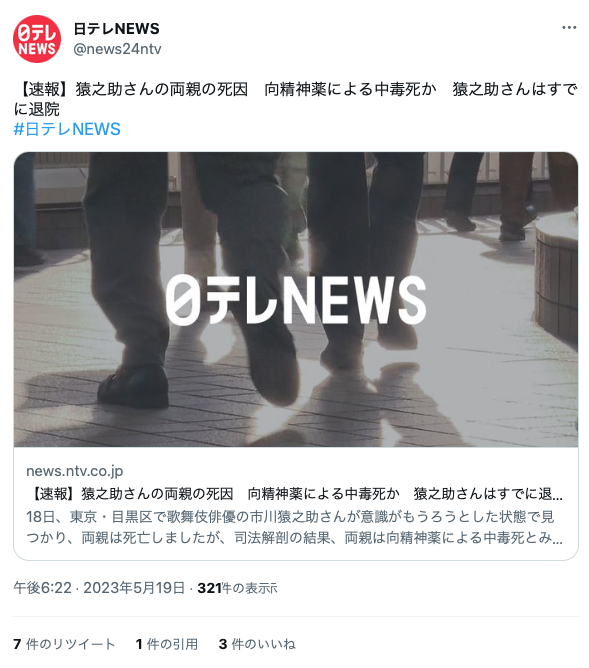Click the 向精神薬による中毒死か text in tweet
Image resolution: width=589 pixels, height=668 pixels.
[x=350, y=89]
